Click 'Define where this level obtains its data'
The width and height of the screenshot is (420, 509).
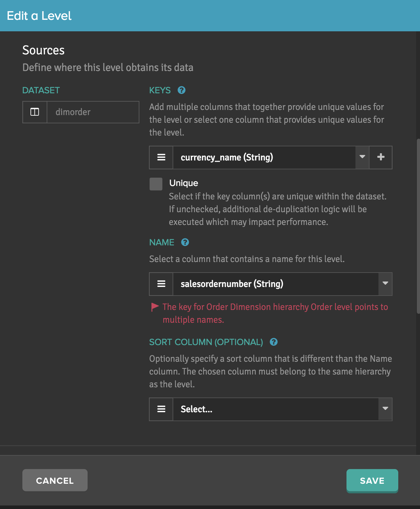[x=108, y=68]
